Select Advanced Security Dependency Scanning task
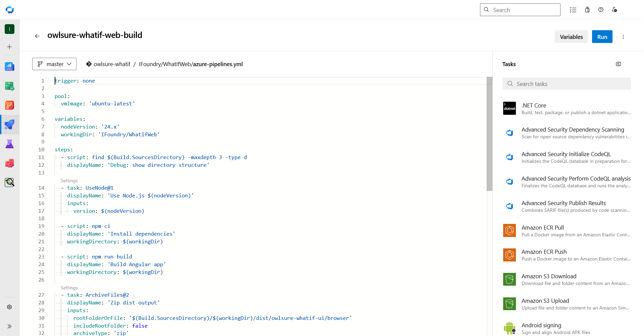Viewport: 644px width, 336px height. [567, 133]
